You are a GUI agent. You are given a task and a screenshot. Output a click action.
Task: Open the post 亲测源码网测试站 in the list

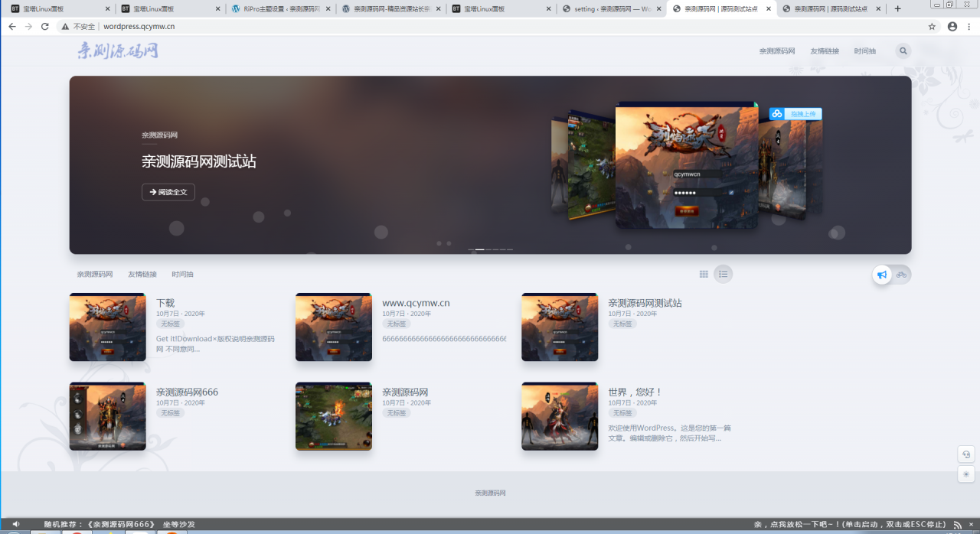click(x=645, y=303)
